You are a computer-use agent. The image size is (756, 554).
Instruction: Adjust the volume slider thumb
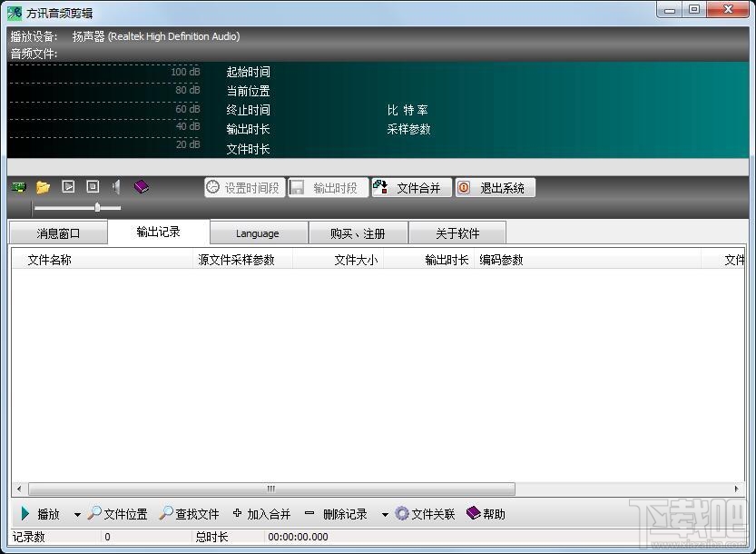97,207
